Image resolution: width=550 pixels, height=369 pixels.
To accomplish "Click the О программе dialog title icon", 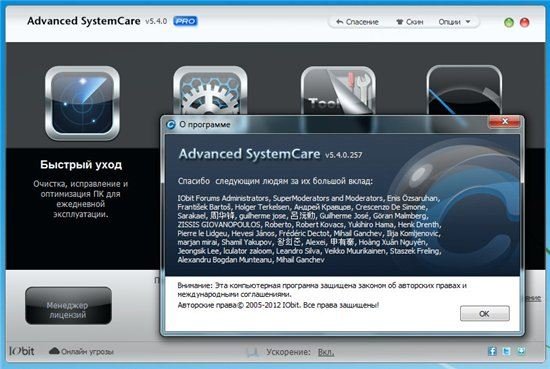I will [171, 125].
